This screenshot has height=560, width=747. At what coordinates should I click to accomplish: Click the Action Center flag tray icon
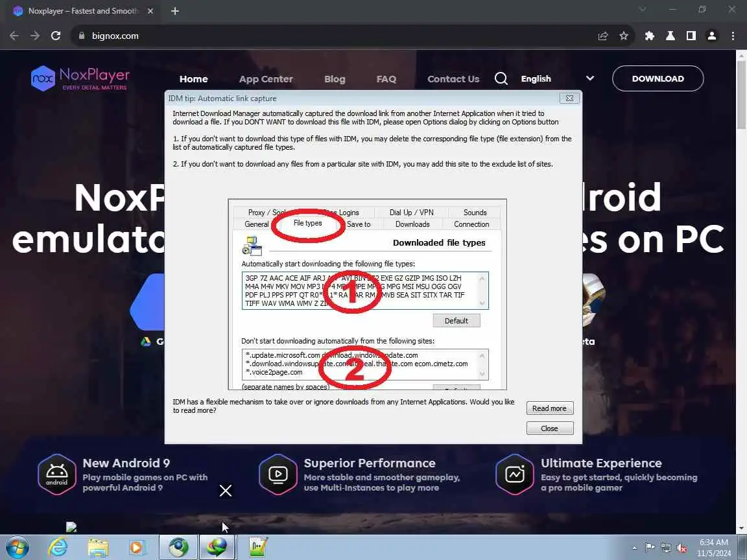coord(649,548)
